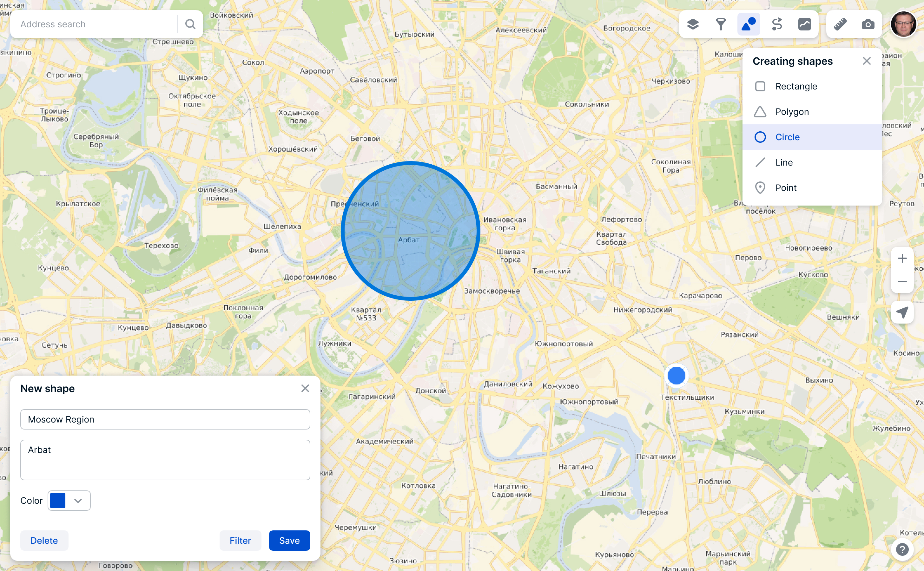The height and width of the screenshot is (571, 924).
Task: Take a map screenshot with camera icon
Action: click(x=868, y=24)
